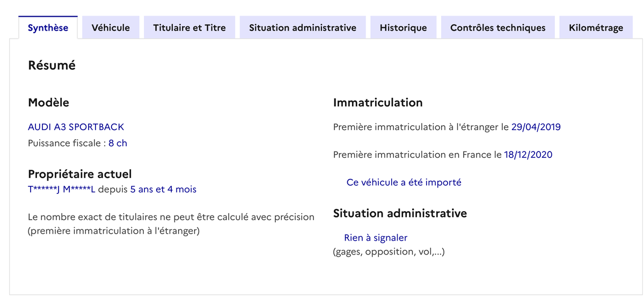
Task: Open the Historique tab
Action: pyautogui.click(x=403, y=28)
